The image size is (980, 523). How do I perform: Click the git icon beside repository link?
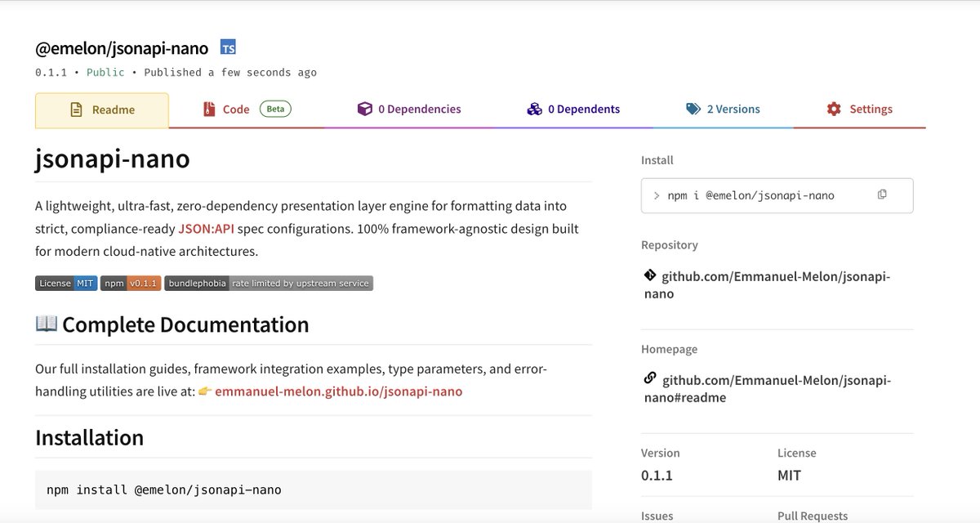coord(650,275)
